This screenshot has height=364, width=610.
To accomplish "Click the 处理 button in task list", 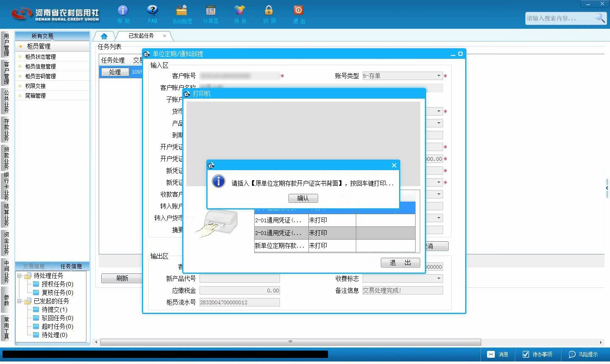I will [x=115, y=72].
